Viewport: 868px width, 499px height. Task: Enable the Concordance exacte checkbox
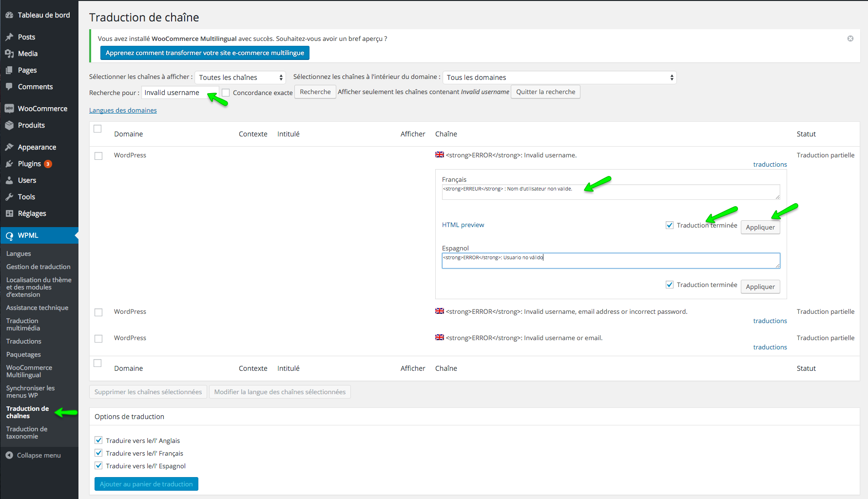point(226,93)
